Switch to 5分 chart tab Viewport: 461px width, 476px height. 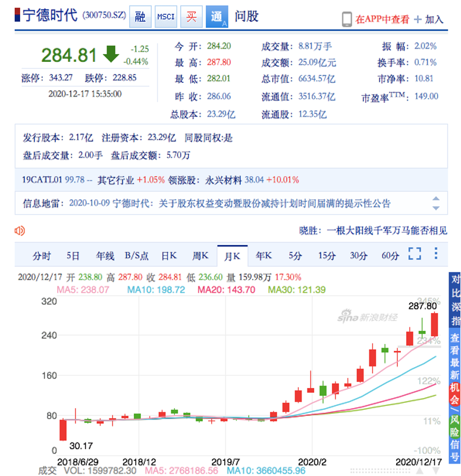(x=295, y=256)
